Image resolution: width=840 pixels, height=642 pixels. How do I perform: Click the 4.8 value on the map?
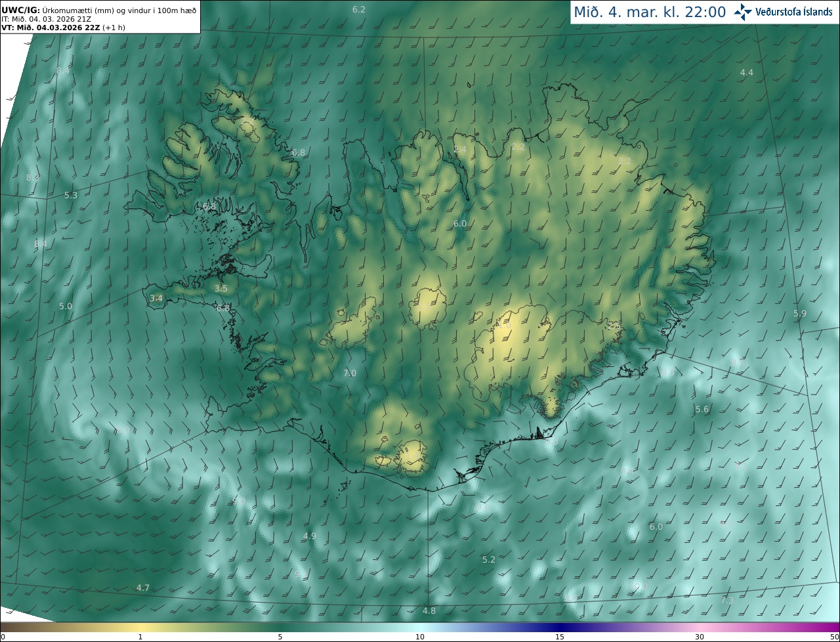(429, 610)
